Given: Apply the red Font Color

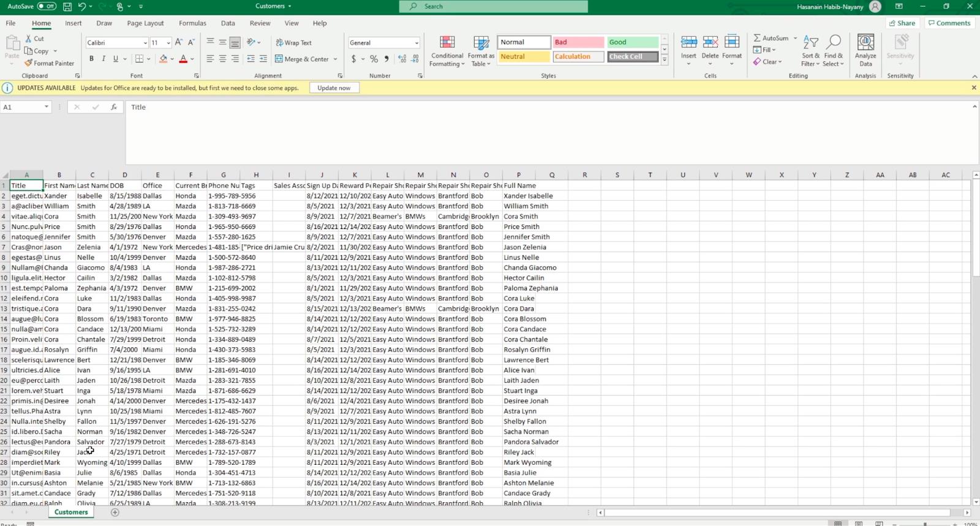Looking at the screenshot, I should coord(183,59).
